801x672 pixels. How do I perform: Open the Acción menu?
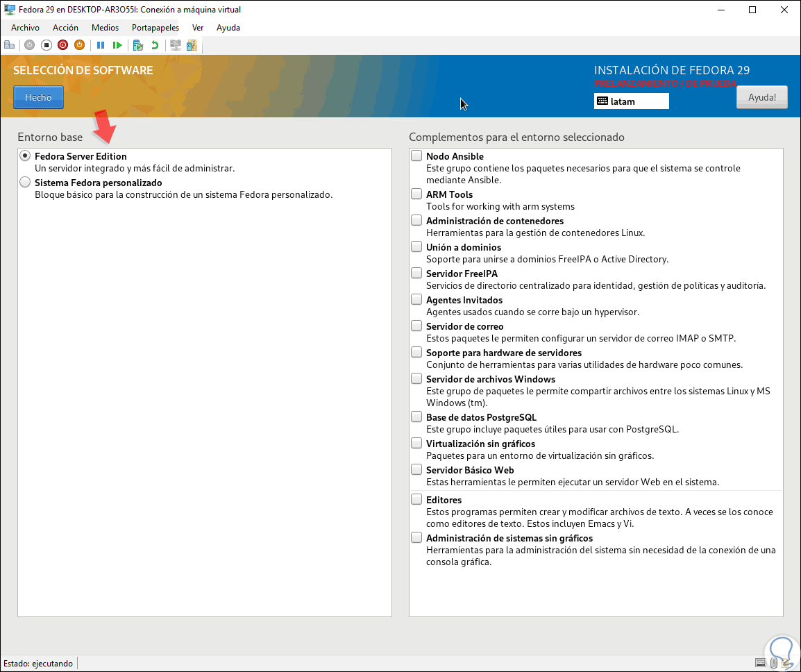(65, 28)
